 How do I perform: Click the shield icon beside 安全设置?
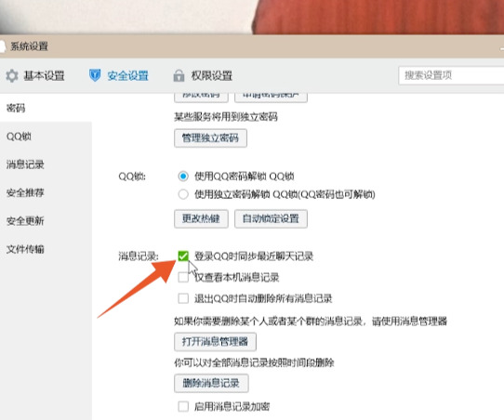(95, 75)
